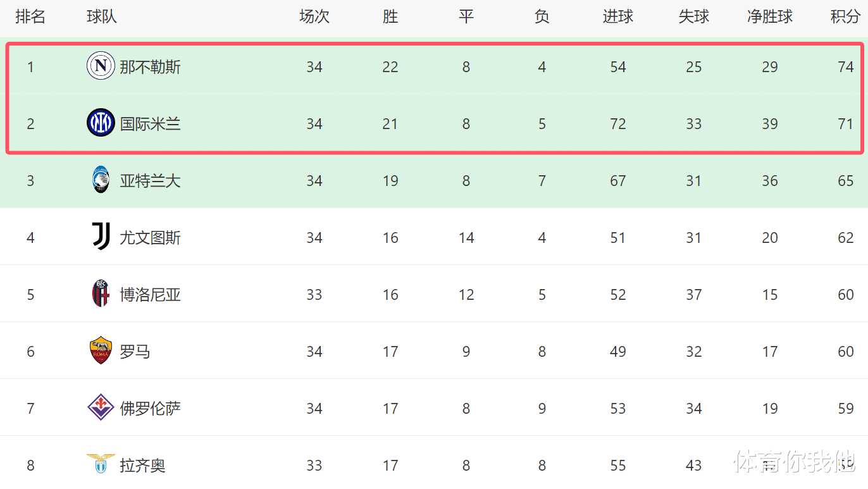Click the Lazio eagle crest

click(x=101, y=464)
